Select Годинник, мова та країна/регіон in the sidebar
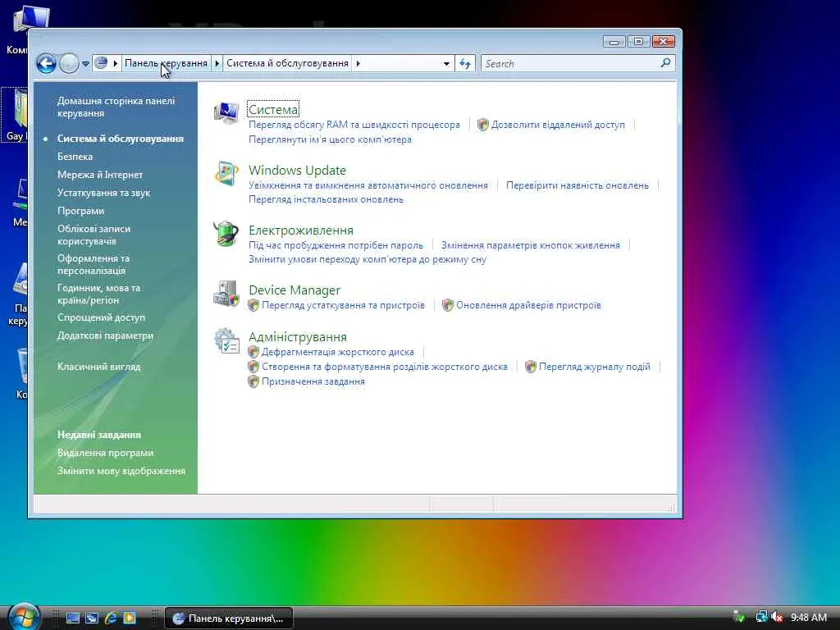 pyautogui.click(x=99, y=294)
